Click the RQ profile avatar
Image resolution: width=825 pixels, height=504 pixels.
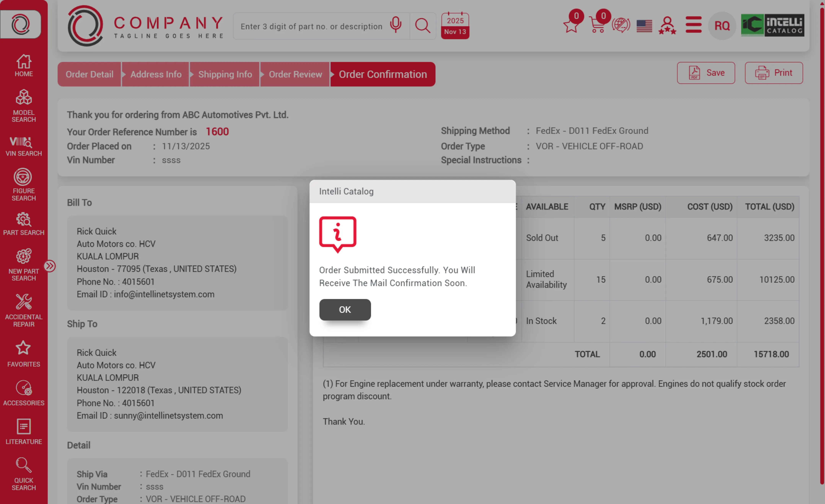pyautogui.click(x=722, y=25)
